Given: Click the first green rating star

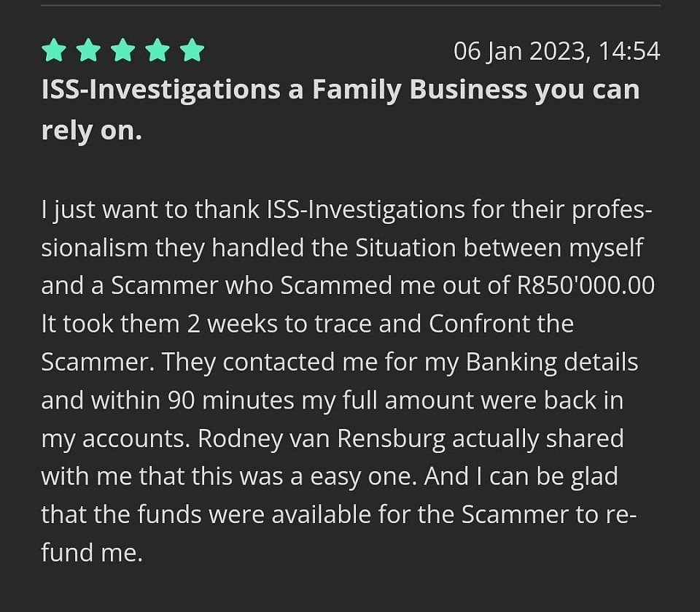Looking at the screenshot, I should click(53, 50).
